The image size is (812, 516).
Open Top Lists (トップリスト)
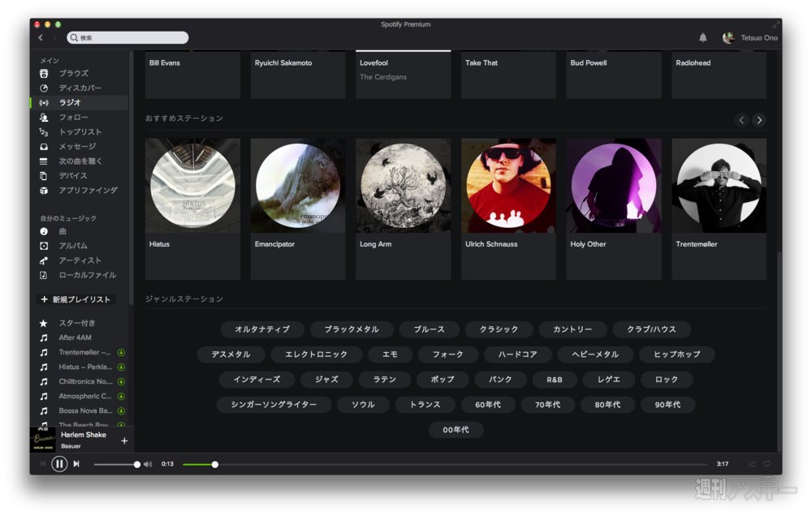point(80,132)
